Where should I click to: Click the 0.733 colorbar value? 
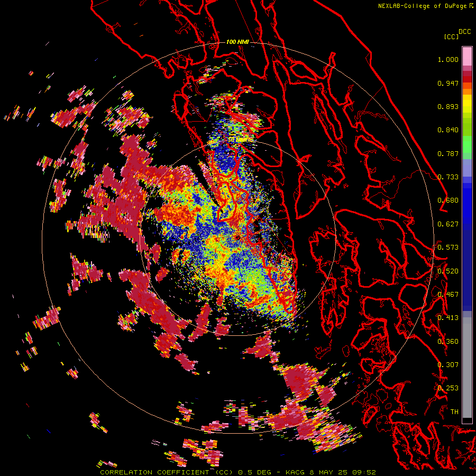coord(448,177)
